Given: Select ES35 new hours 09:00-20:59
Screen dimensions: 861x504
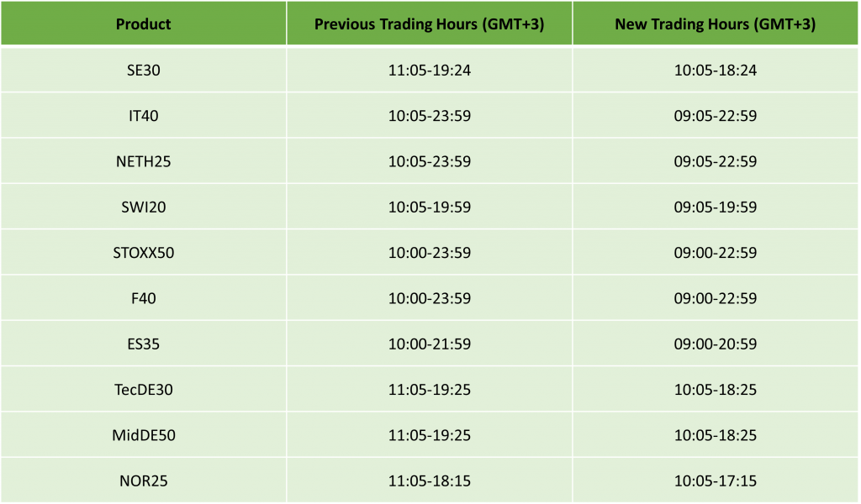Looking at the screenshot, I should pos(716,344).
